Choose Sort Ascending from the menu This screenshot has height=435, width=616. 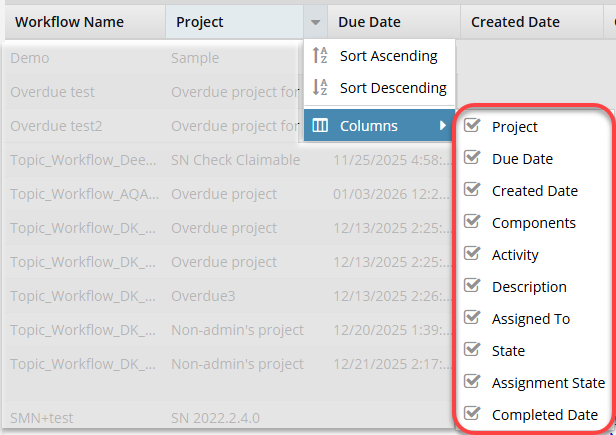coord(388,56)
